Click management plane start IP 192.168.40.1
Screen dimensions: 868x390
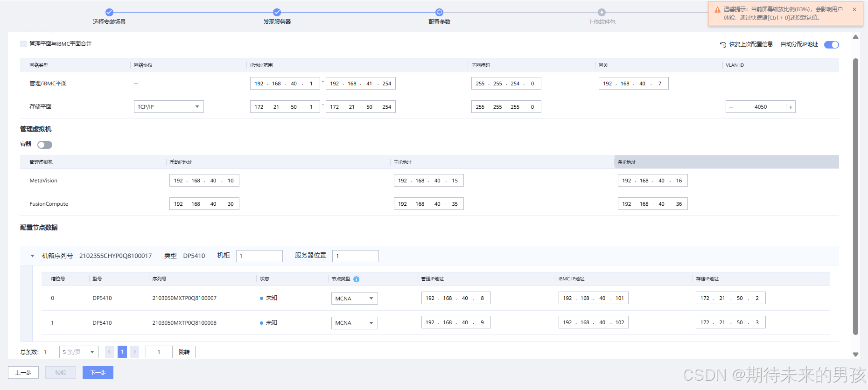coord(285,84)
